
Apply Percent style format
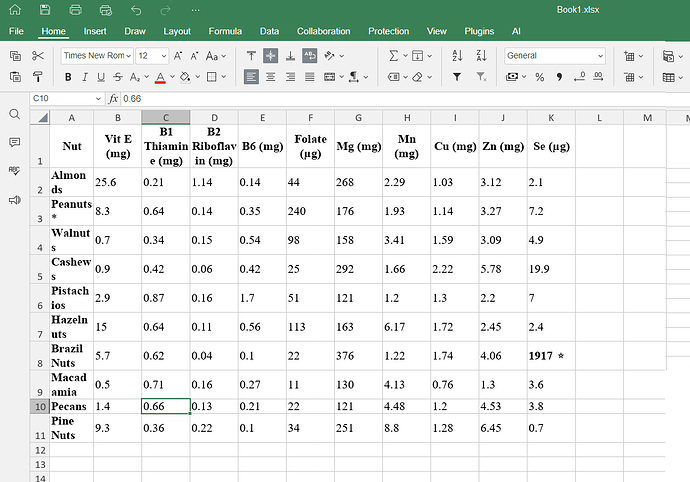pos(540,77)
